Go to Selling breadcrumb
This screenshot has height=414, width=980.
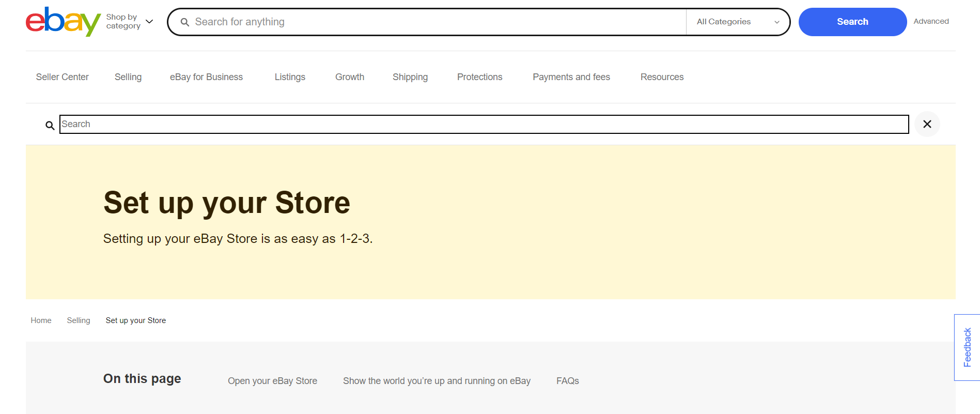[79, 320]
